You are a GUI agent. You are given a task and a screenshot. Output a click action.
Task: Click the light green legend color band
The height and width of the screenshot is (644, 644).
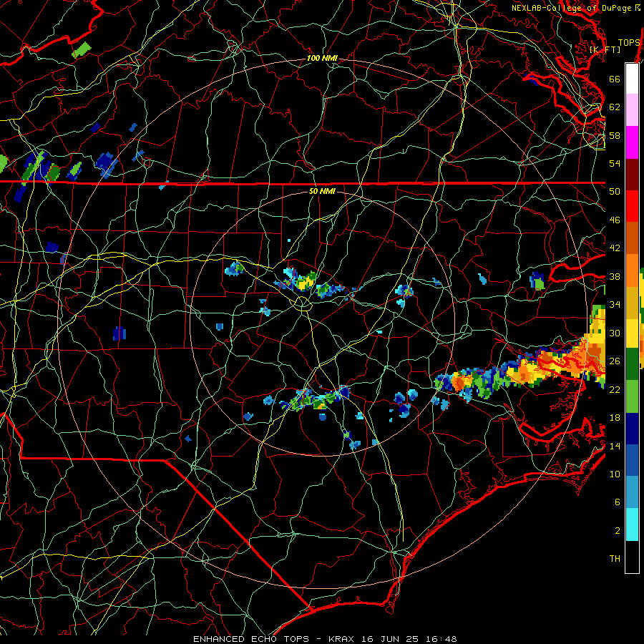pyautogui.click(x=632, y=396)
